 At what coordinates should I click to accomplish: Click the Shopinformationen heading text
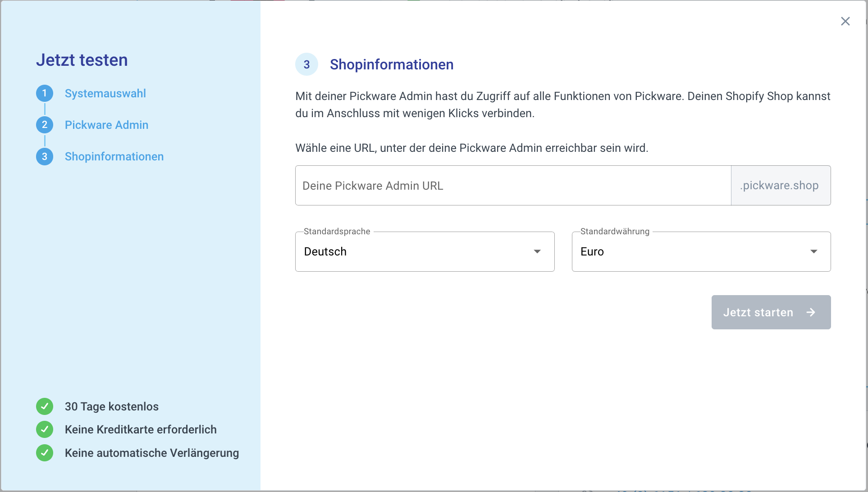point(391,64)
